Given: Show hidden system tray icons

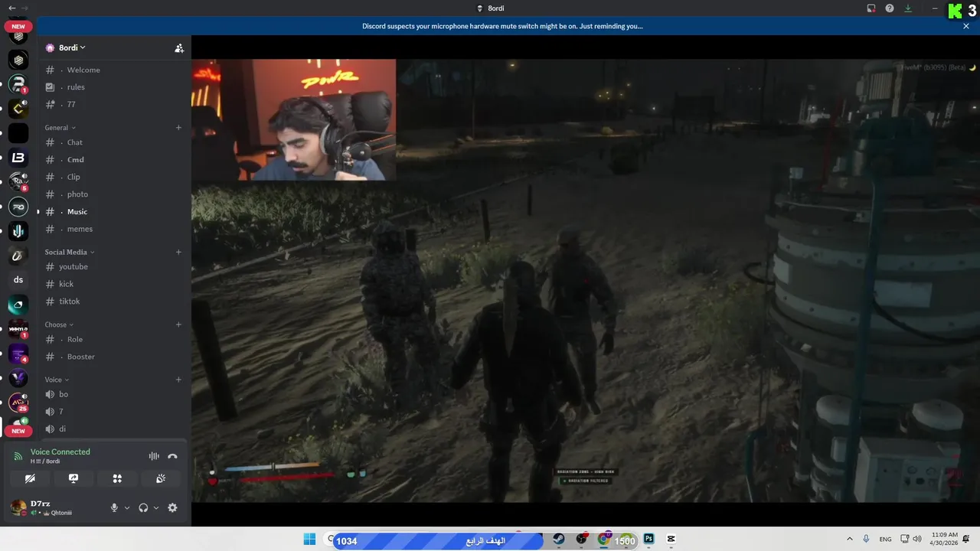Looking at the screenshot, I should pos(849,540).
